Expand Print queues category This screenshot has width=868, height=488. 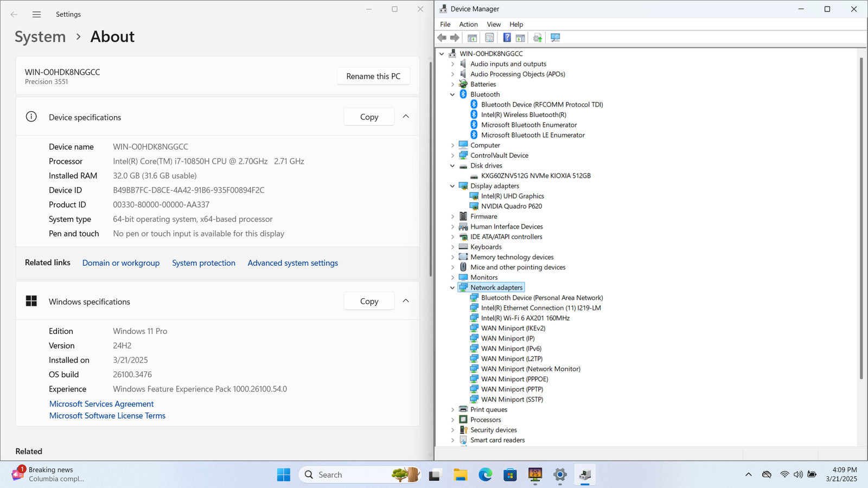point(452,409)
